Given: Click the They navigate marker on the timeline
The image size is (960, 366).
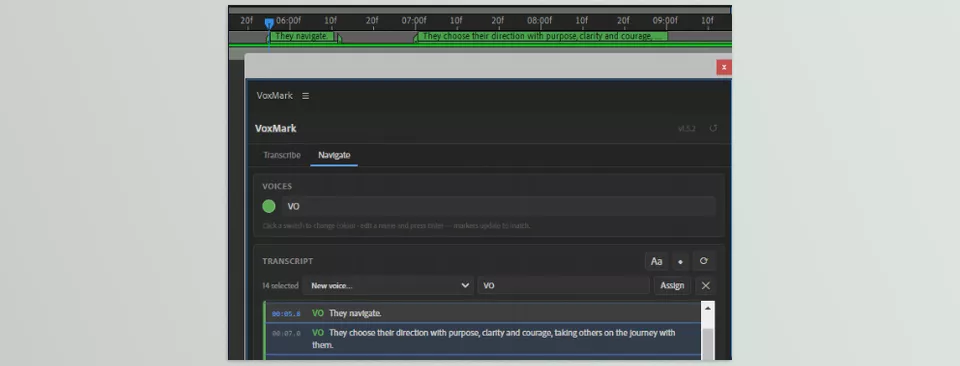Looking at the screenshot, I should click(301, 37).
